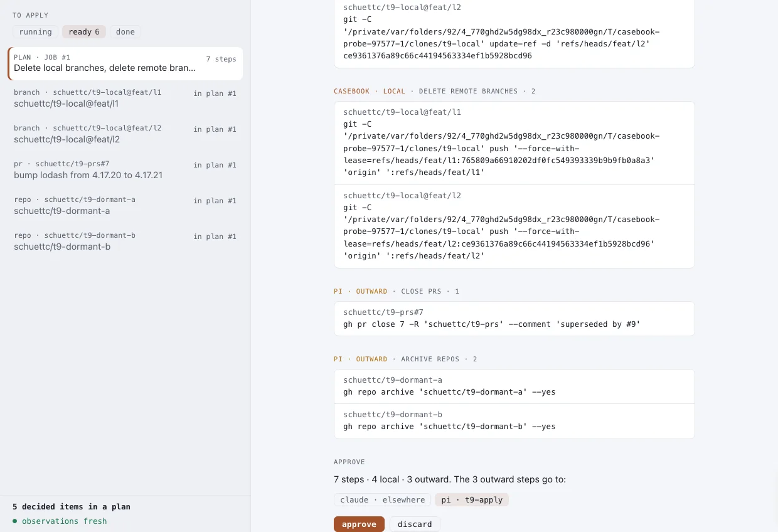Open branch item schuettc/t9-local@feat/l2
778x532 pixels.
(125, 134)
